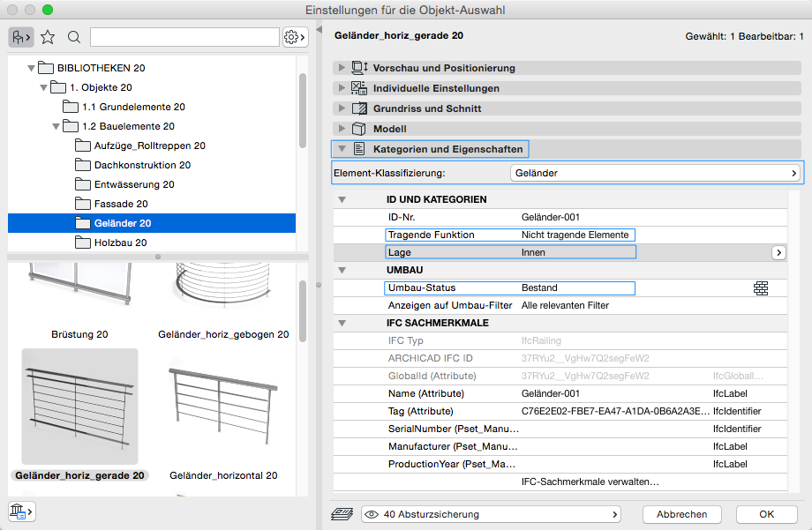Open the 40 Absturzsicherung layer dropdown
This screenshot has width=812, height=530.
point(491,514)
